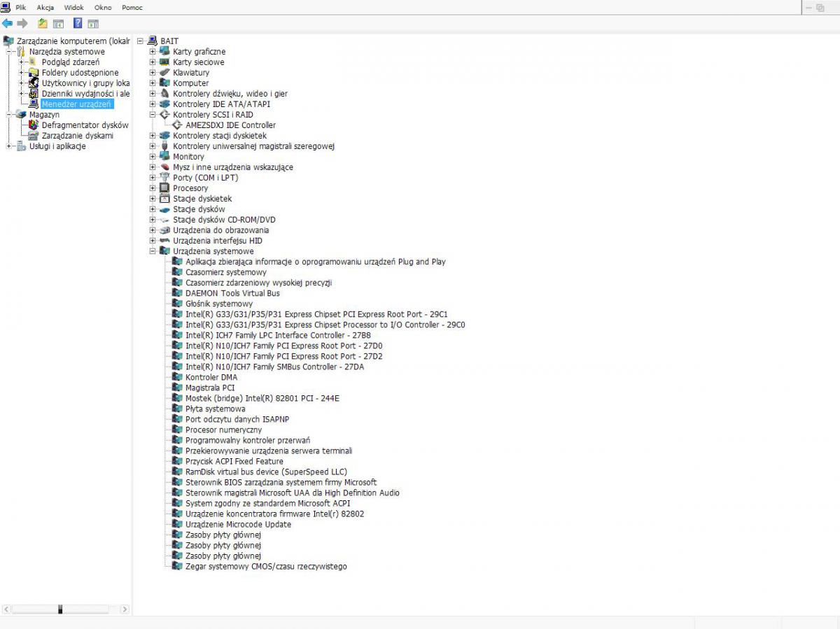This screenshot has width=840, height=629.
Task: Expand Karty graficzne node
Action: click(x=153, y=51)
